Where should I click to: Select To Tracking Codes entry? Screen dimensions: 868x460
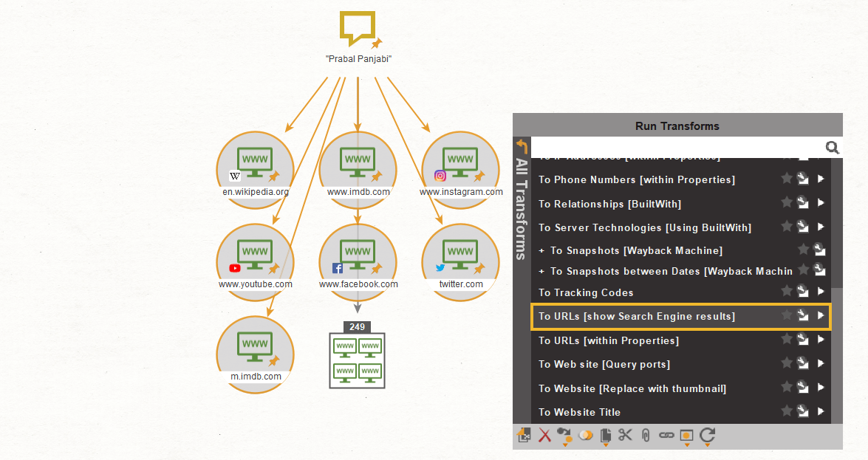pyautogui.click(x=681, y=292)
